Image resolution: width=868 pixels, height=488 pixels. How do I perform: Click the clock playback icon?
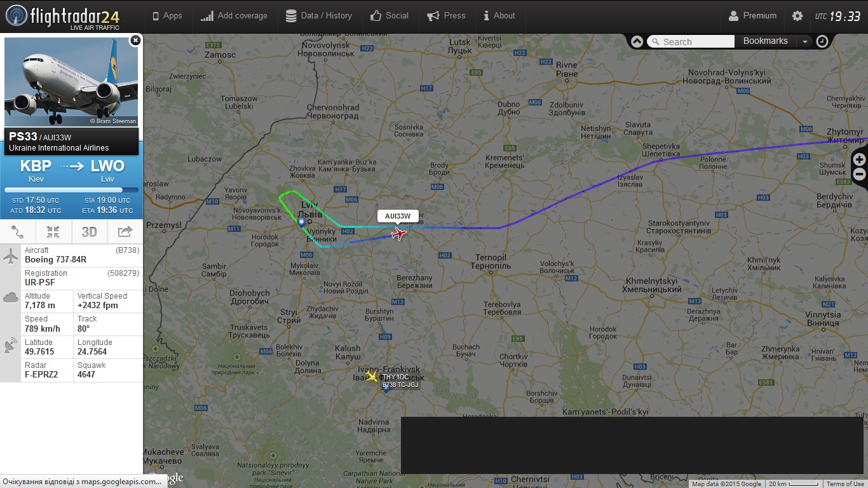point(822,41)
